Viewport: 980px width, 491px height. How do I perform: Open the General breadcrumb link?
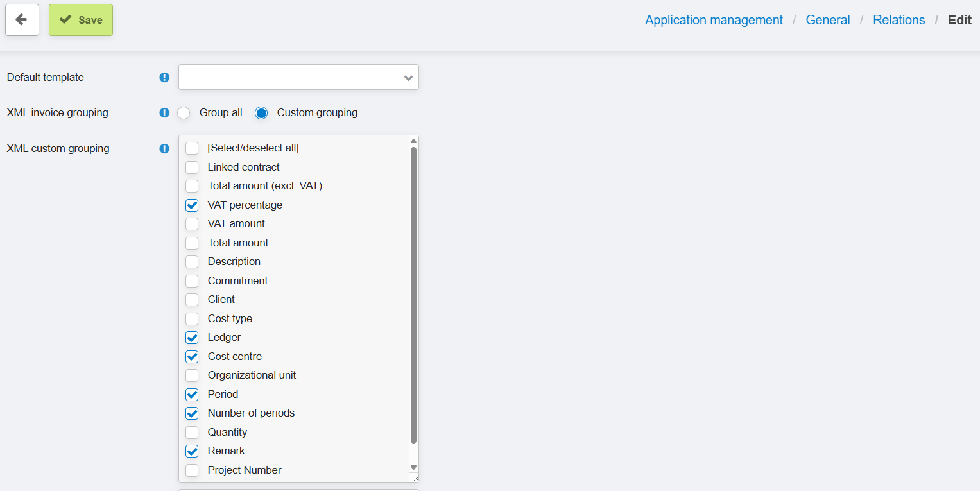point(827,20)
